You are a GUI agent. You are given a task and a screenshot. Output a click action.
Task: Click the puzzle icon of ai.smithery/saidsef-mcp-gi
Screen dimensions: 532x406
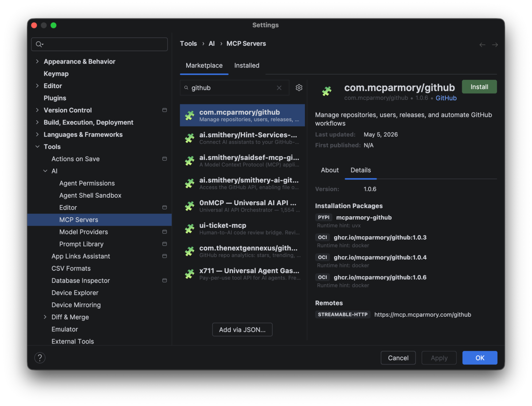point(189,161)
